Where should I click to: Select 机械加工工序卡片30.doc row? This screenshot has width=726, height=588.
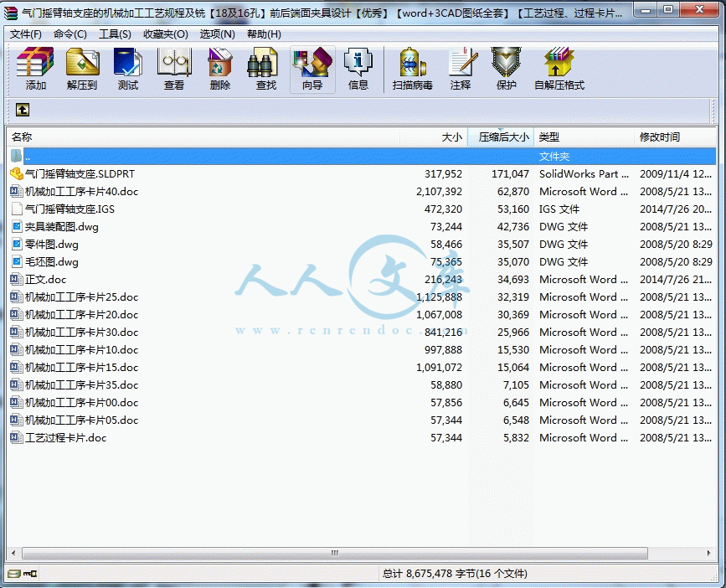362,332
